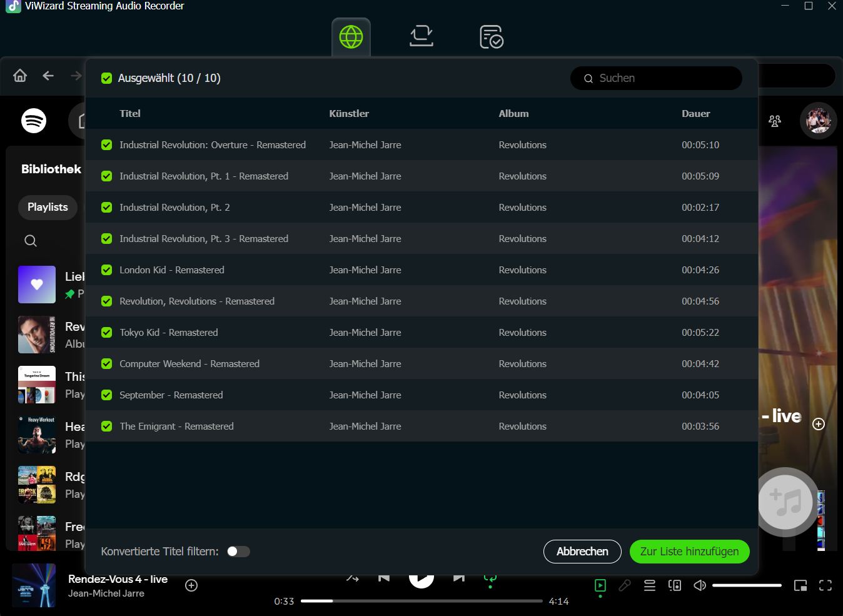Screen dimensions: 843x616
Task: Uncheck the Ausgewählt select-all checkbox
Action: (106, 78)
